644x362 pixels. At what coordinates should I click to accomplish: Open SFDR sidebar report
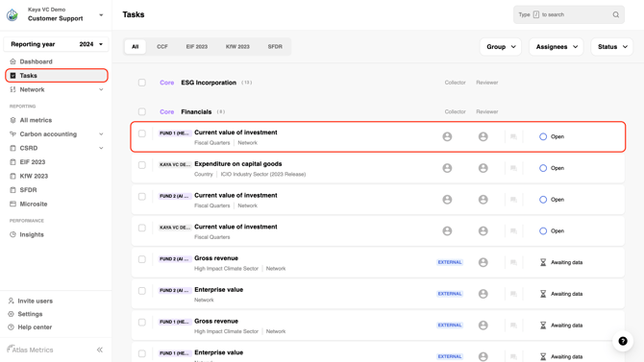click(28, 190)
